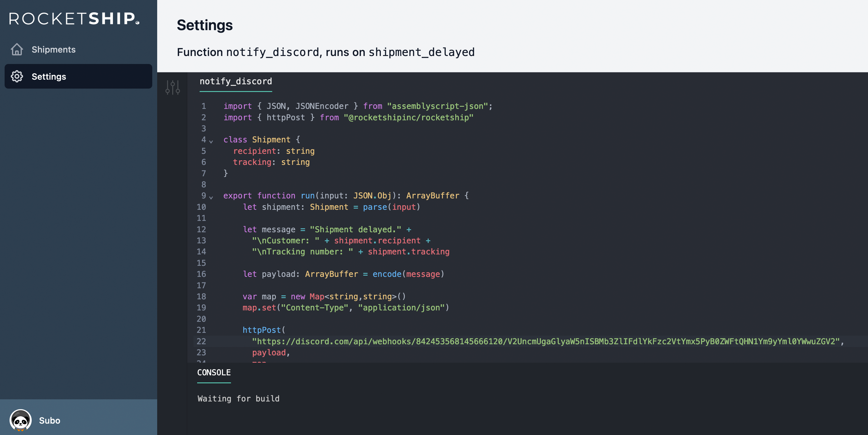Click the Subo username label
This screenshot has height=435, width=868.
(50, 421)
